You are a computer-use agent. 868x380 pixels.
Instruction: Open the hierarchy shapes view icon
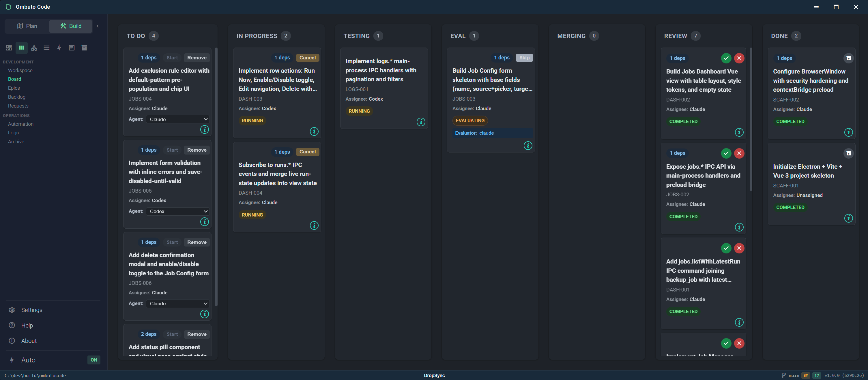(x=34, y=48)
